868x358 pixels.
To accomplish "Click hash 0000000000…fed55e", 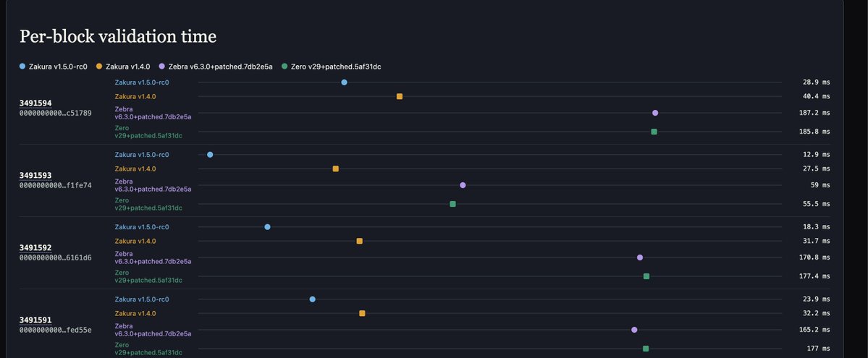I will coord(55,330).
